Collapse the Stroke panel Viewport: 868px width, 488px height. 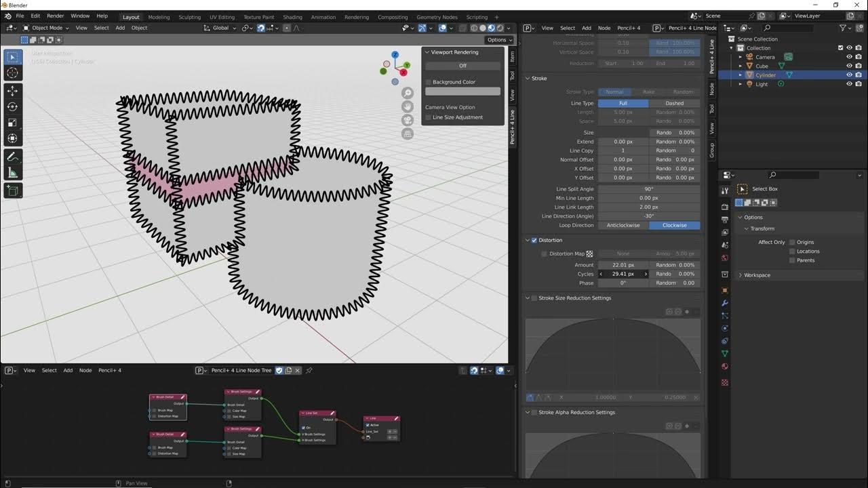click(528, 79)
